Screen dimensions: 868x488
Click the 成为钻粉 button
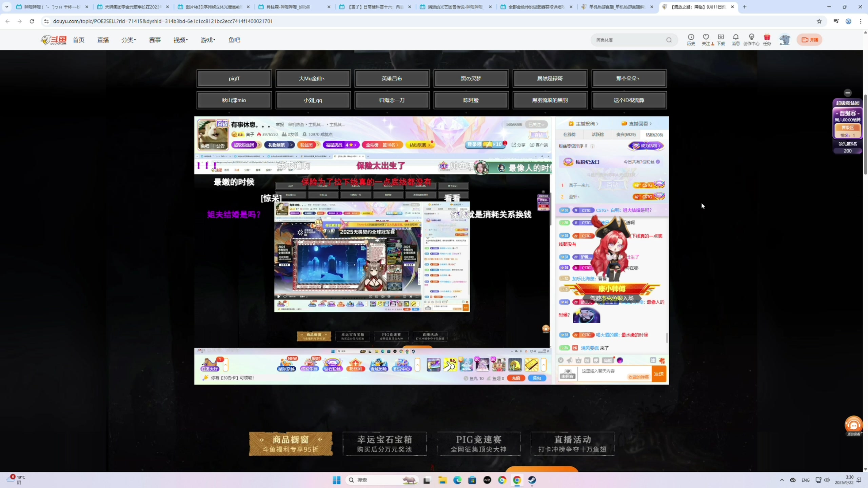[x=646, y=146]
